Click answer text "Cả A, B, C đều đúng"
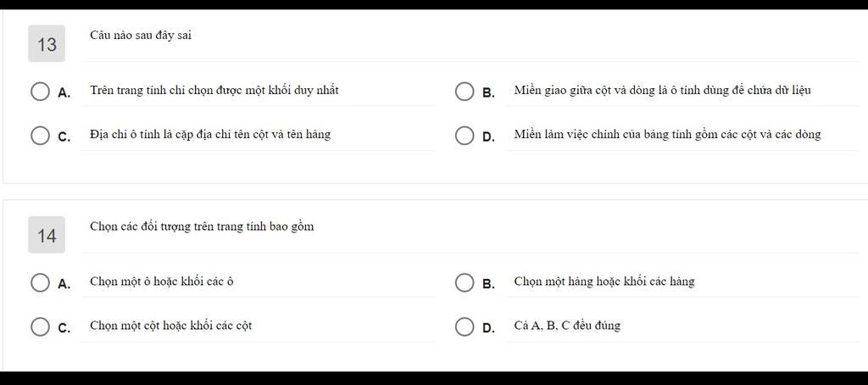Image resolution: width=868 pixels, height=385 pixels. click(x=567, y=325)
